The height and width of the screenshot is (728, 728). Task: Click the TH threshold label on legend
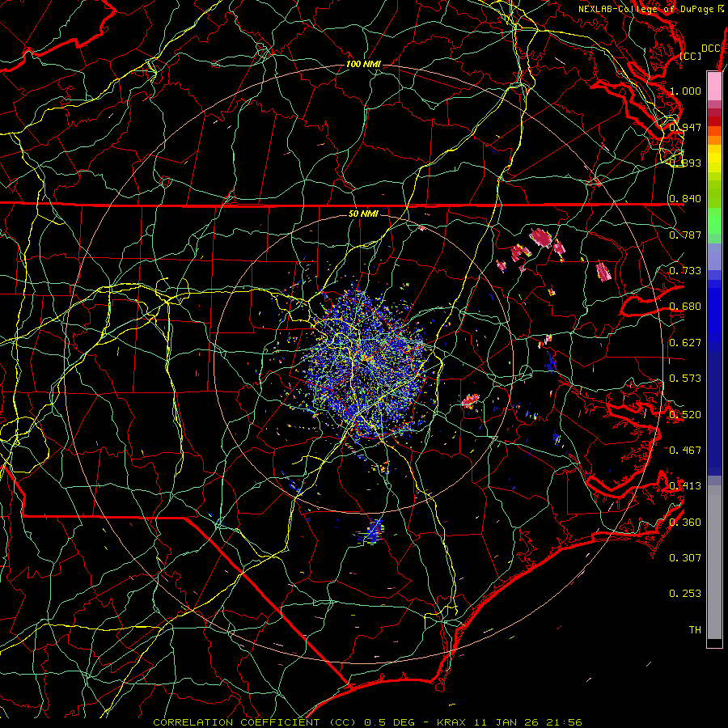click(x=695, y=629)
